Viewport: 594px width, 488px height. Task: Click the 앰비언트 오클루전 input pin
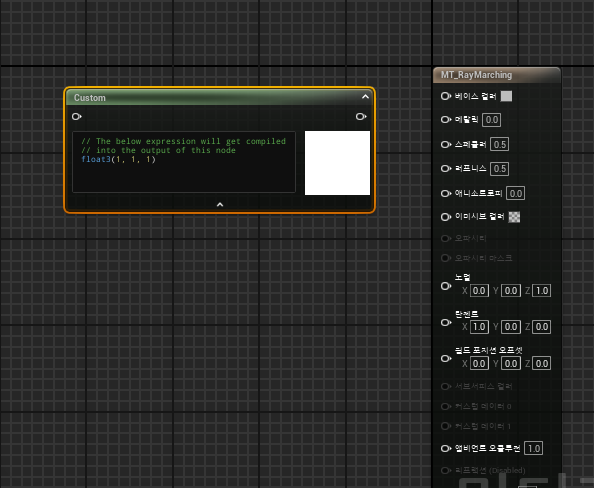446,449
